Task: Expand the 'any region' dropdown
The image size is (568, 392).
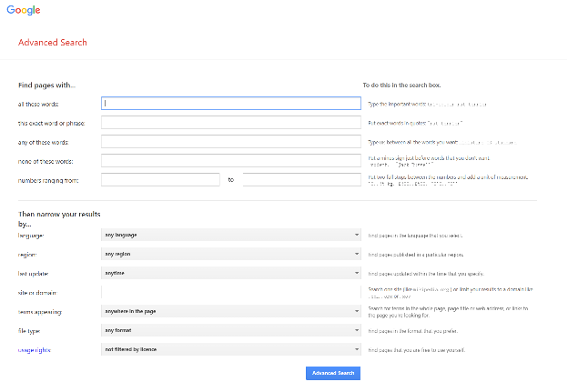Action: [x=231, y=254]
